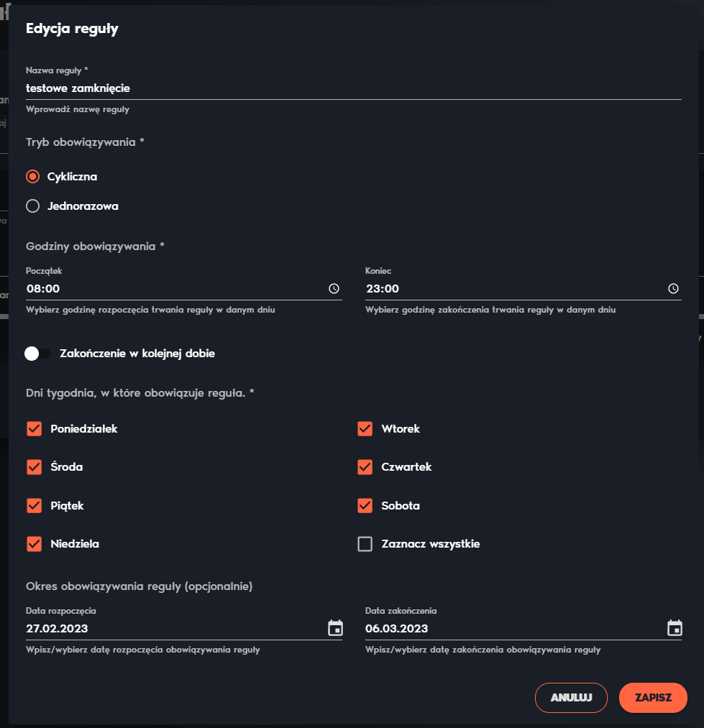This screenshot has height=728, width=704.
Task: Click the Anuluj button
Action: click(x=571, y=697)
